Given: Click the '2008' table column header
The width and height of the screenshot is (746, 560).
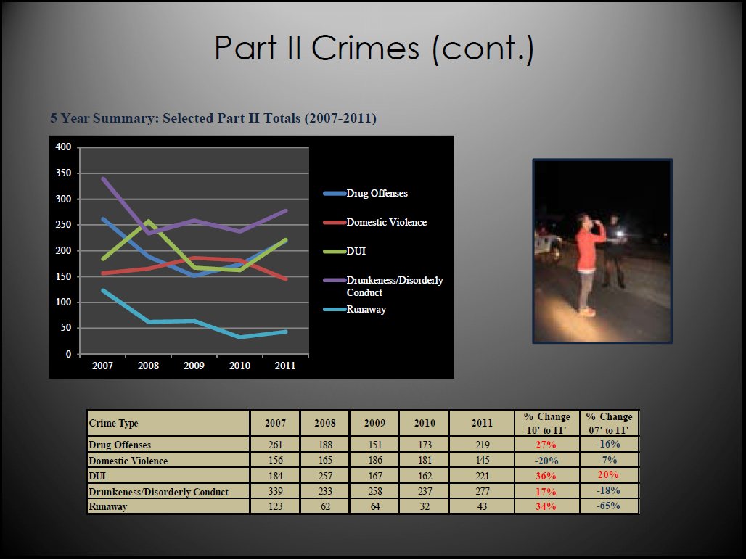Looking at the screenshot, I should click(x=325, y=423).
